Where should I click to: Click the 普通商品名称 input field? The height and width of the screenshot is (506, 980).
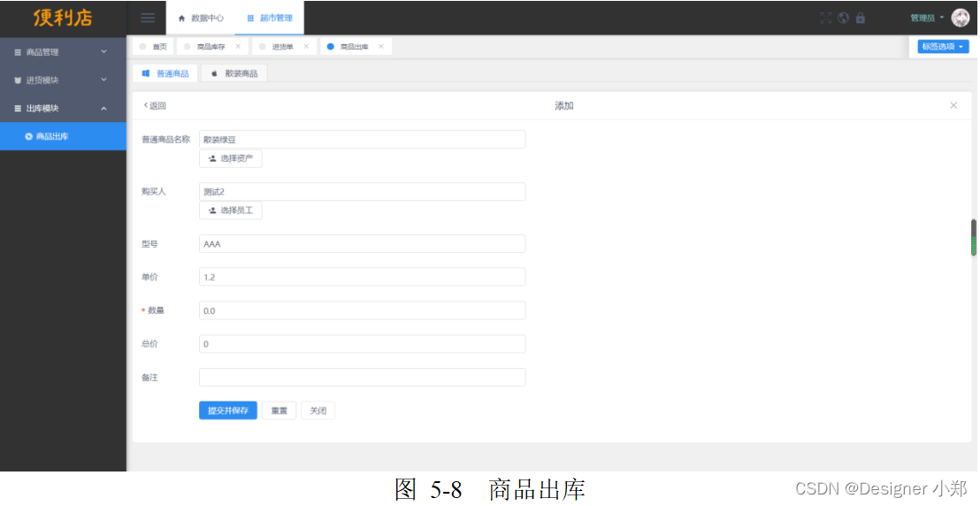click(x=362, y=140)
